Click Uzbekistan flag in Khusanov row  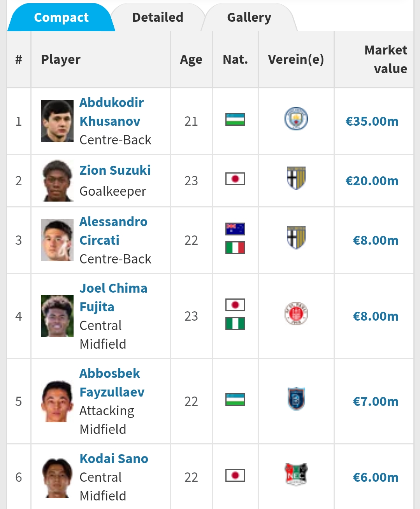coord(235,119)
